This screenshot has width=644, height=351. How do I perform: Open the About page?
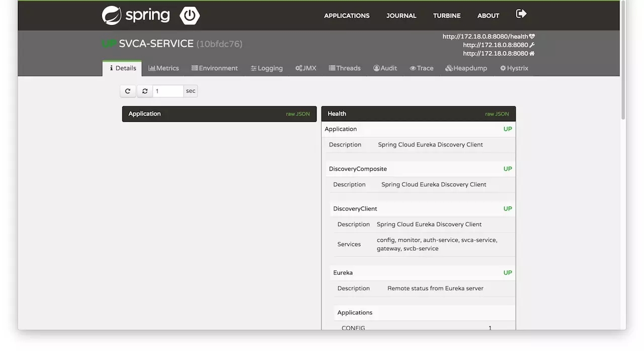[488, 16]
